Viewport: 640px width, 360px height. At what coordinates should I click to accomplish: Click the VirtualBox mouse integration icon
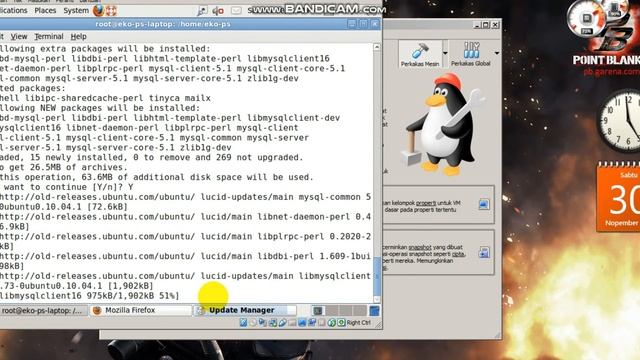pos(332,322)
